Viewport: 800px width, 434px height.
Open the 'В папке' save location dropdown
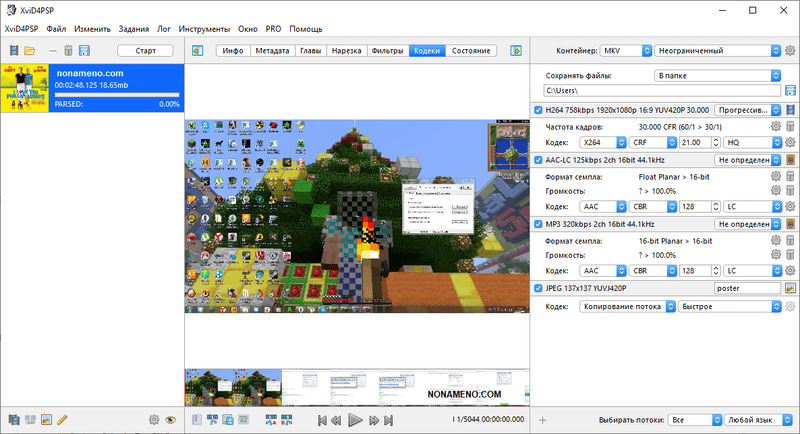click(715, 75)
